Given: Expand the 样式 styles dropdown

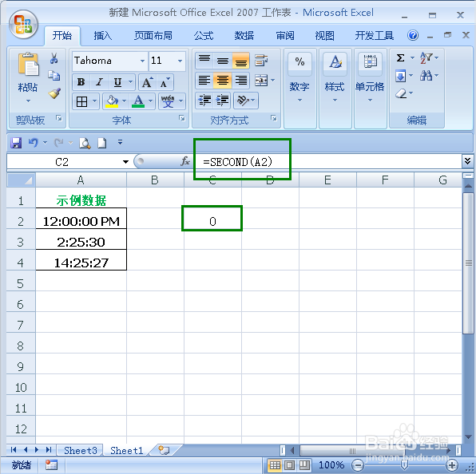Looking at the screenshot, I should click(335, 100).
